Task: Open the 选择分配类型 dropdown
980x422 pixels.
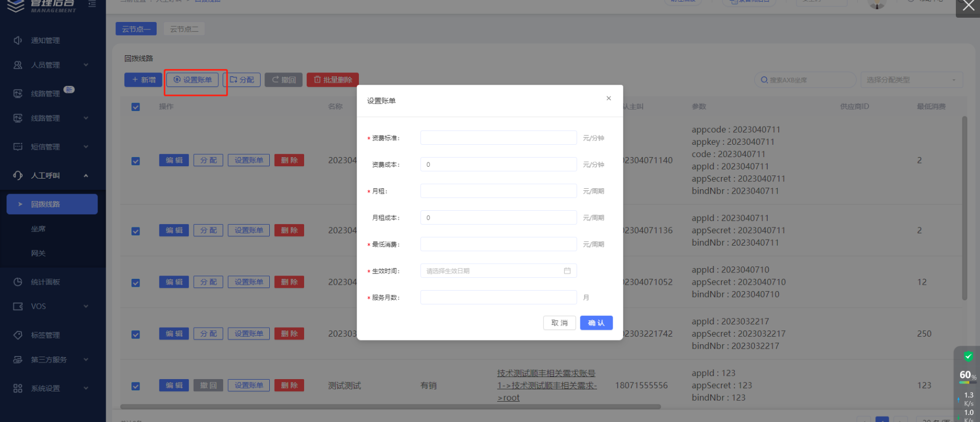Action: (911, 80)
